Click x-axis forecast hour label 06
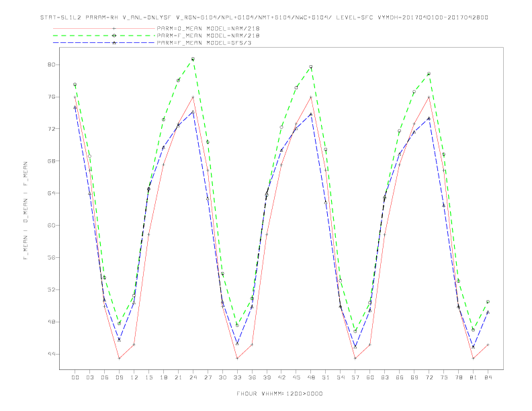This screenshot has height=411, width=532. pyautogui.click(x=105, y=377)
